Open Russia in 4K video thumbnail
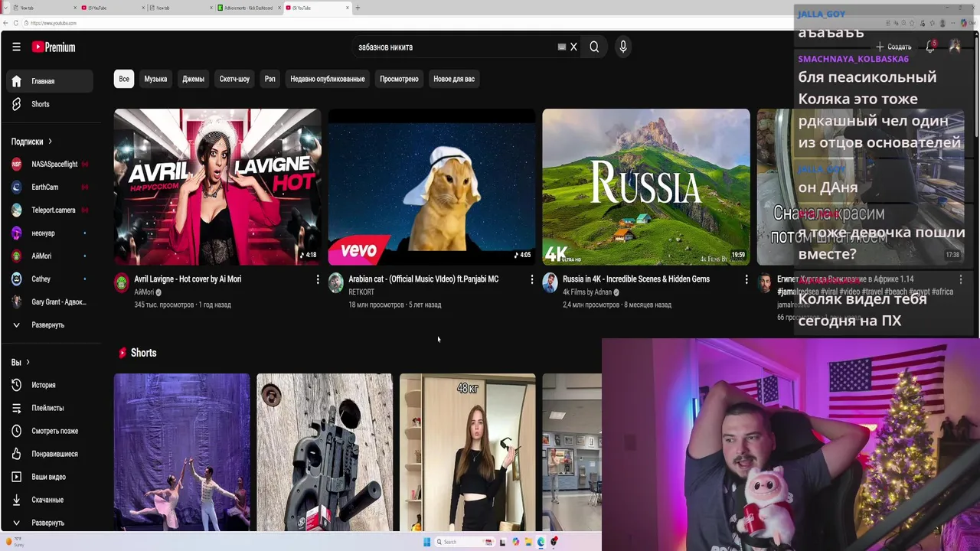 tap(646, 187)
